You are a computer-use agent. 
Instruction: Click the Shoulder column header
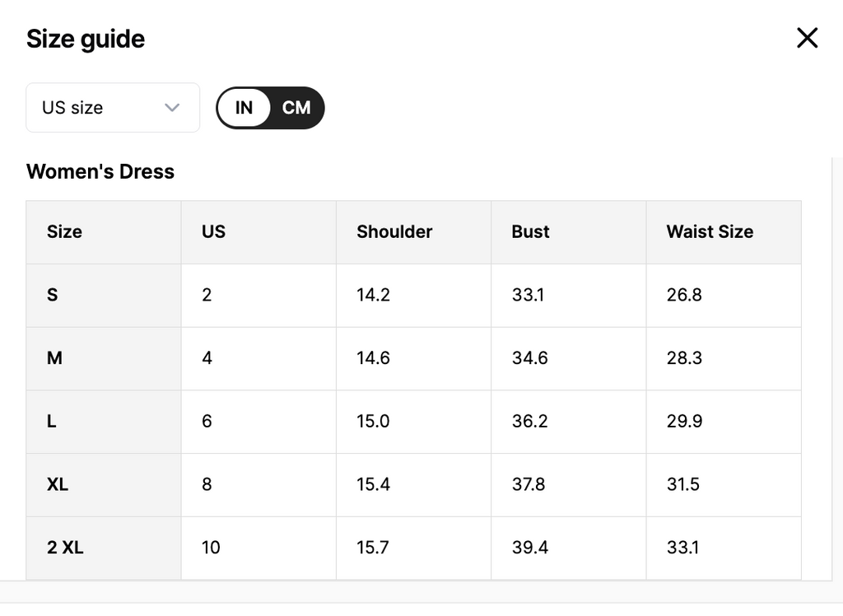[x=394, y=232]
